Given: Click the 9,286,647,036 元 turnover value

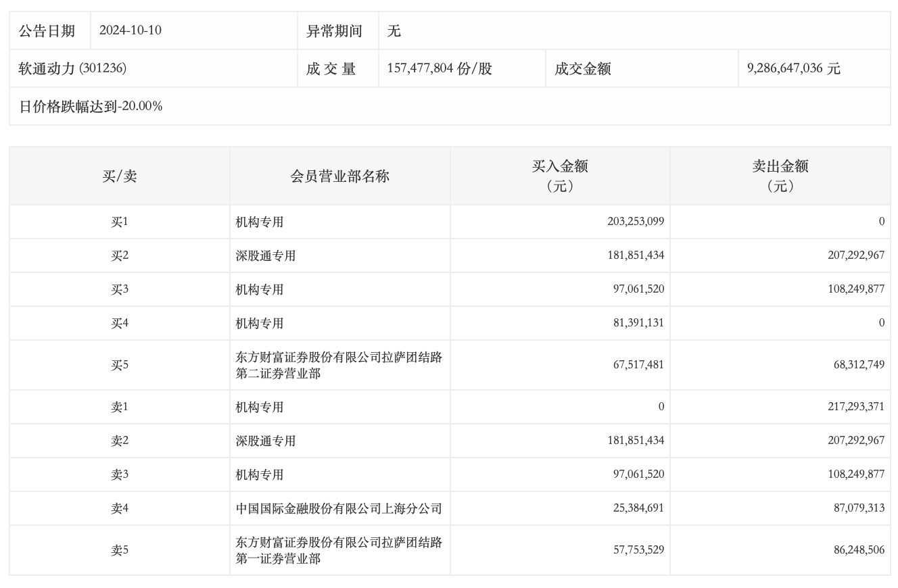Looking at the screenshot, I should click(x=793, y=68).
